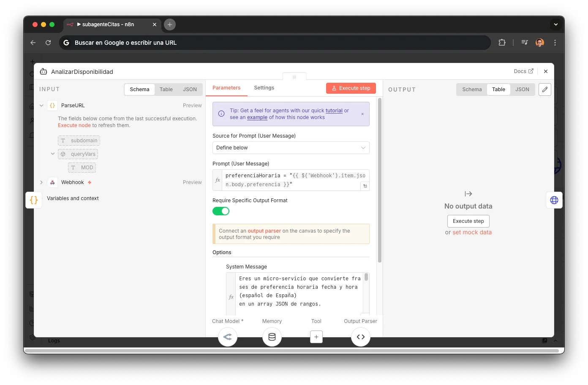The image size is (588, 385).
Task: Click the Memory connector icon
Action: (x=272, y=337)
